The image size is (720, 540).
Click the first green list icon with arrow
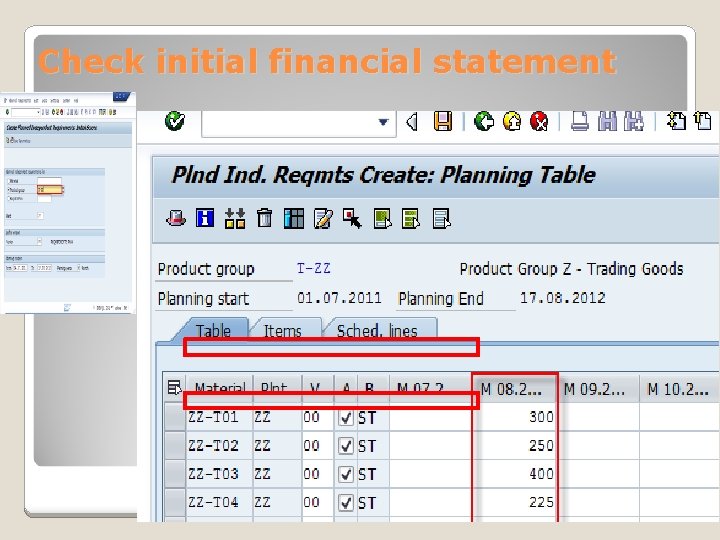(x=382, y=218)
